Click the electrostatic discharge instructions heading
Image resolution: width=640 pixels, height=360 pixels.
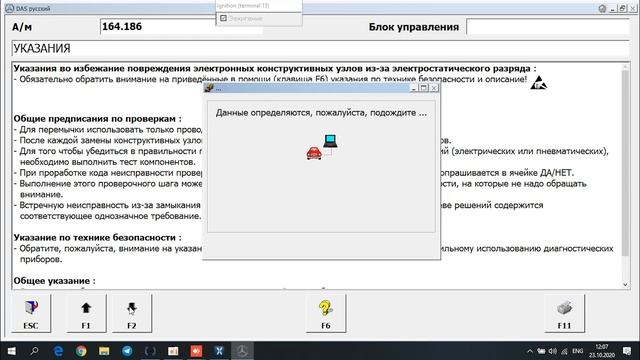pyautogui.click(x=275, y=68)
